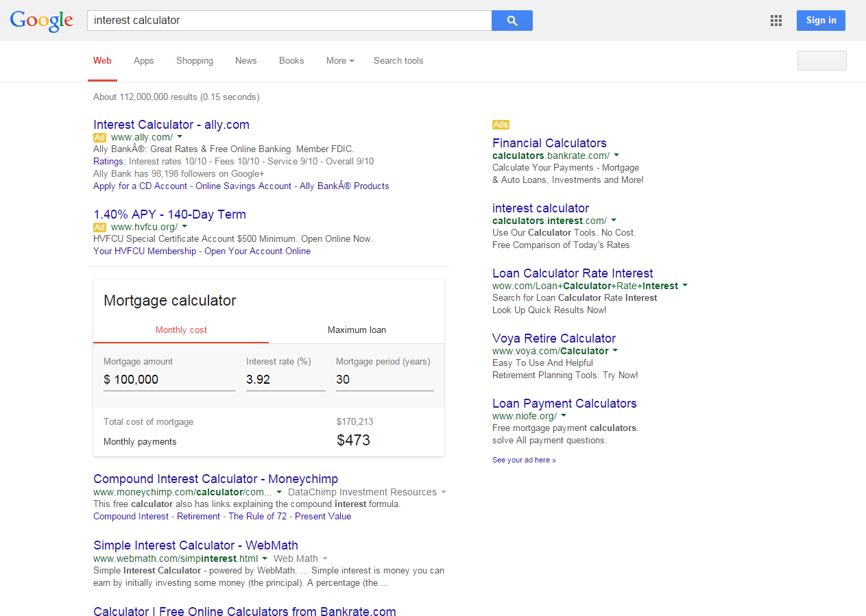Expand the arrow next to calculators.bankrate.com/

(x=616, y=156)
